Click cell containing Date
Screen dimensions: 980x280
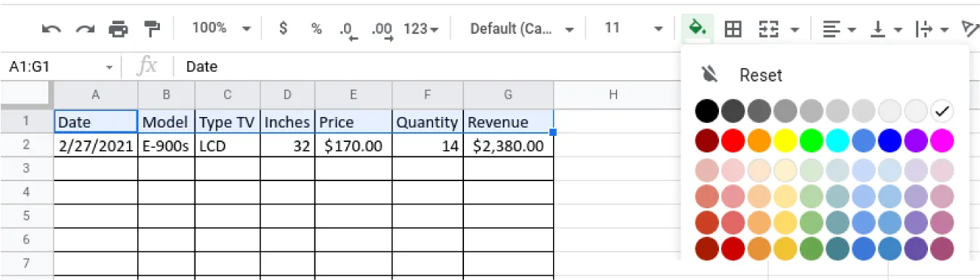(96, 122)
